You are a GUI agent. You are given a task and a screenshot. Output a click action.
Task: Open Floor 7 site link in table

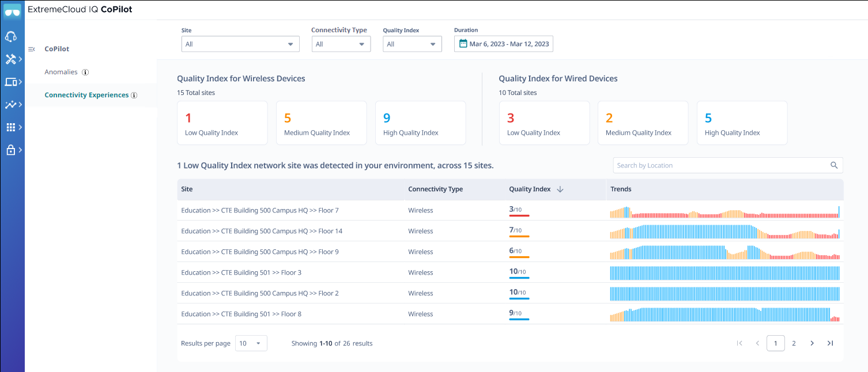pyautogui.click(x=259, y=210)
